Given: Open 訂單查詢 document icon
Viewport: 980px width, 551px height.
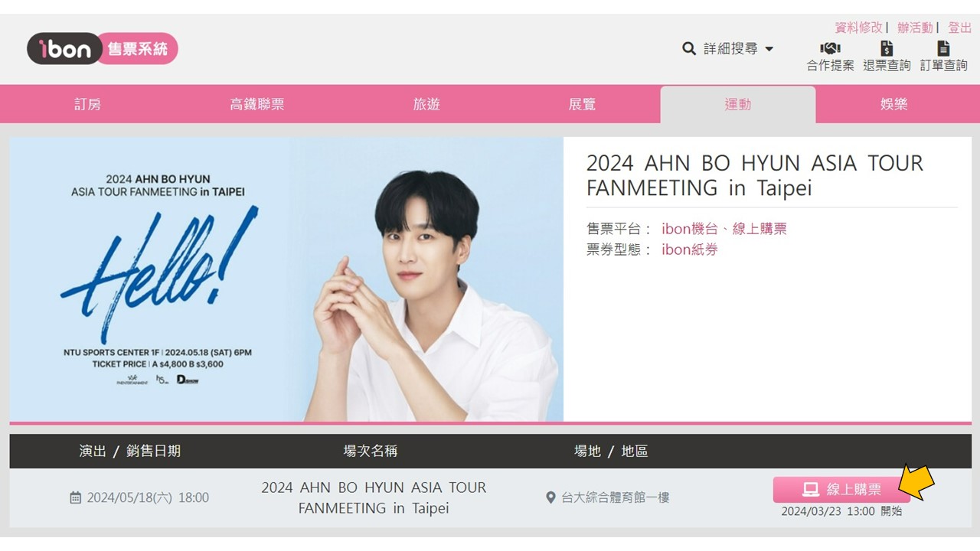Looking at the screenshot, I should 943,49.
